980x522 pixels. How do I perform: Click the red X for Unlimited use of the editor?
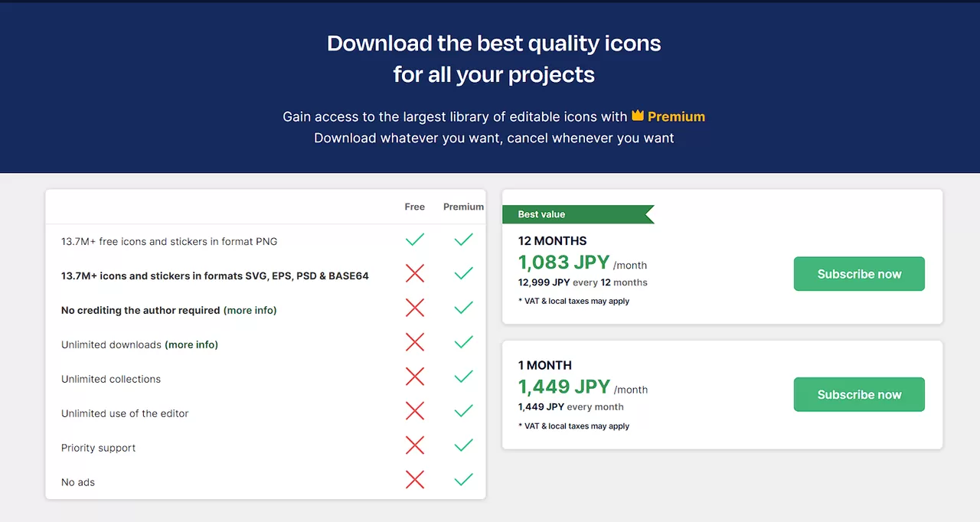414,411
